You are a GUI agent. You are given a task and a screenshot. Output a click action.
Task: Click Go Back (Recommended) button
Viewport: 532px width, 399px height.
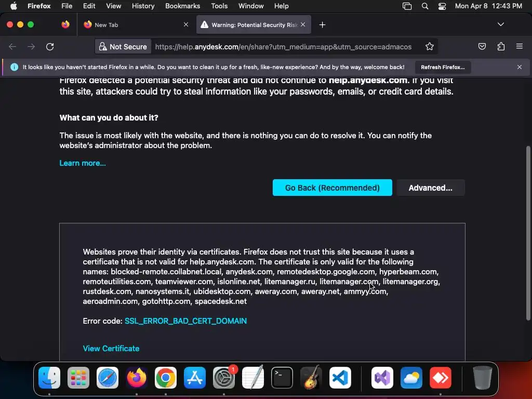pos(332,188)
